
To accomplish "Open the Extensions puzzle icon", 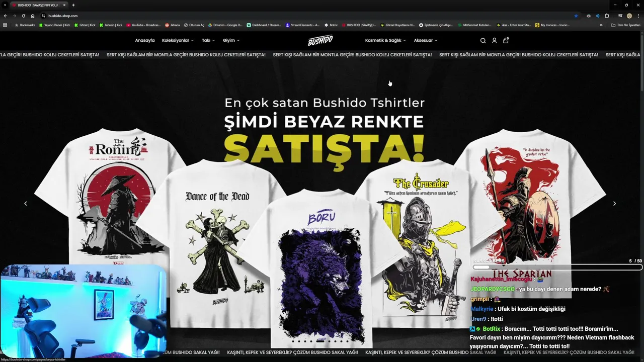I will pos(607,16).
